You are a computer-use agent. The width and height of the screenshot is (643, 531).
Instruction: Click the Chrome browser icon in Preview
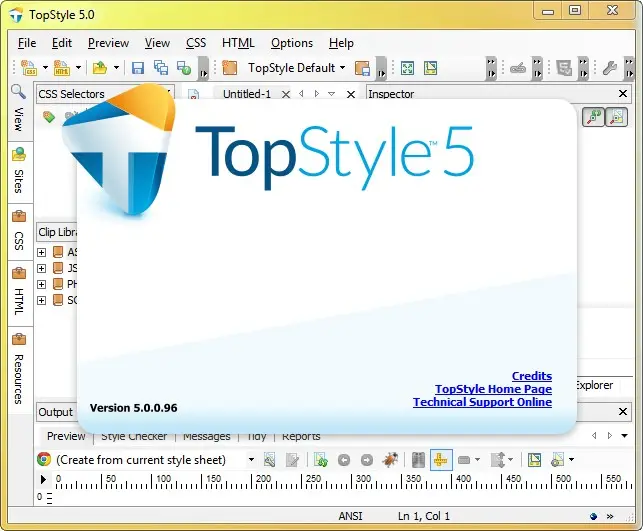[x=44, y=459]
